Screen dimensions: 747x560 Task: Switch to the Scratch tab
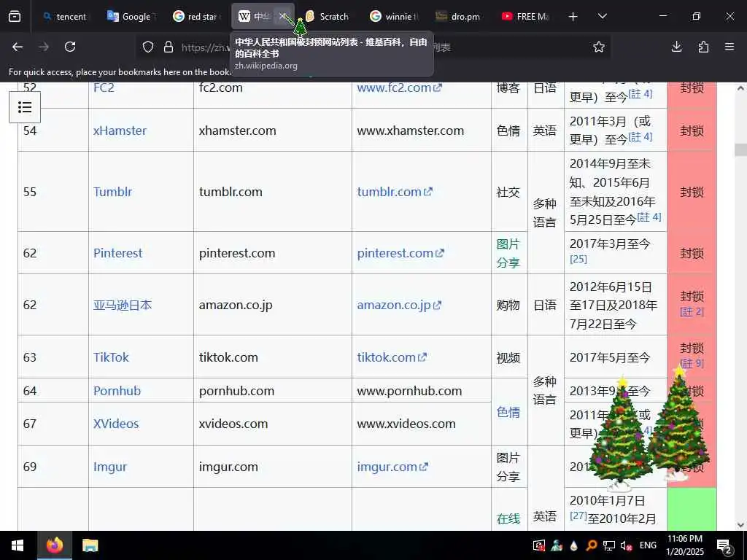(328, 17)
